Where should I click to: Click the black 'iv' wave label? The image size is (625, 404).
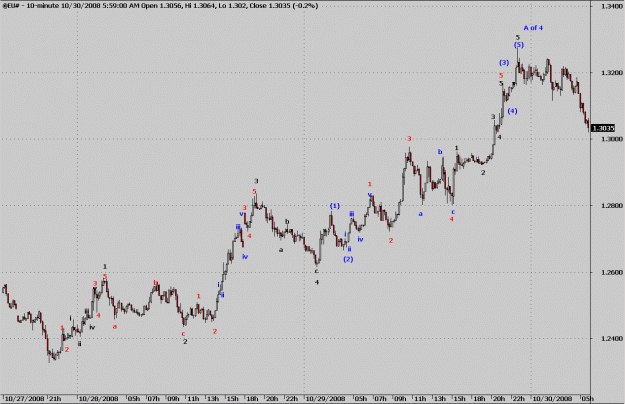tap(92, 328)
